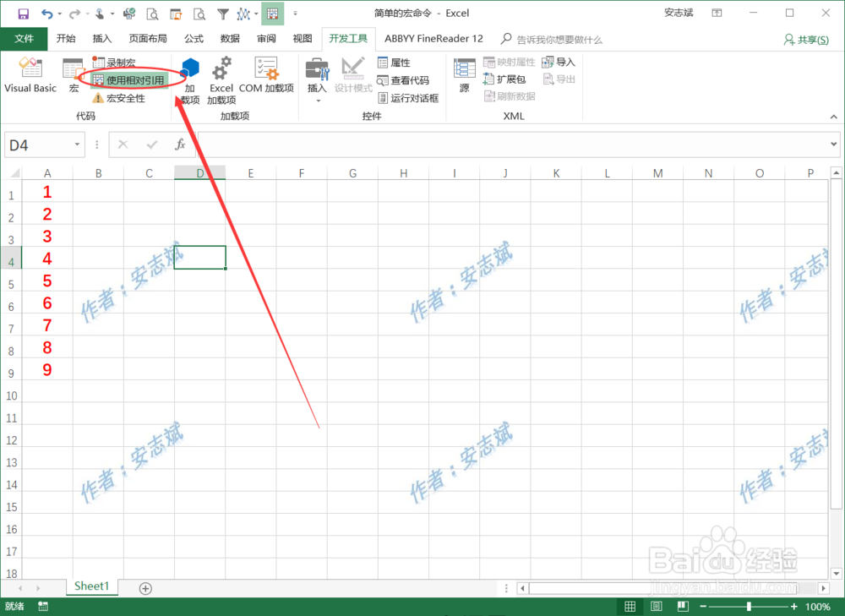845x616 pixels.
Task: Click horizontal scrollbar right arrow
Action: coord(823,588)
